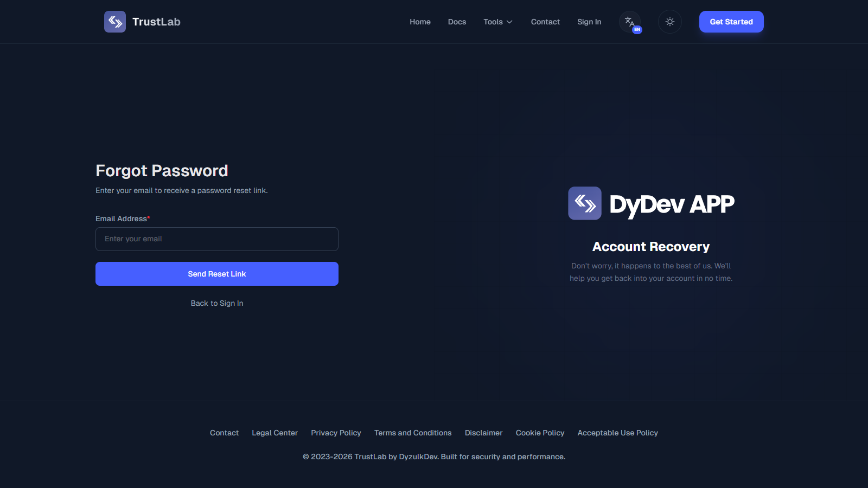Open the Docs page from navigation

(457, 22)
